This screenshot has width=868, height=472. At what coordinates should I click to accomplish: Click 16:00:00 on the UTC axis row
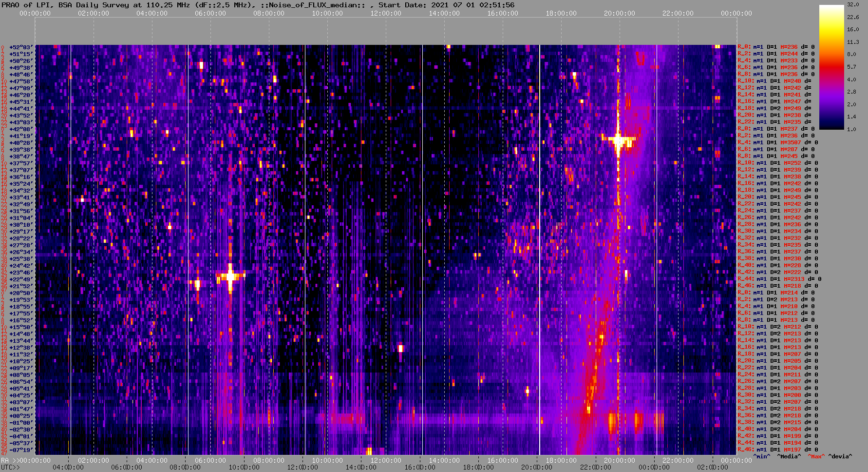[x=420, y=467]
